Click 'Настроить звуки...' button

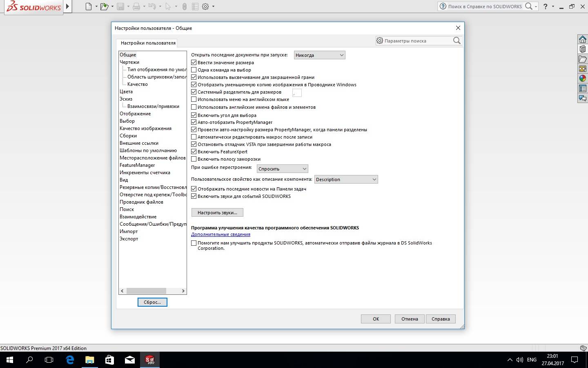point(217,213)
